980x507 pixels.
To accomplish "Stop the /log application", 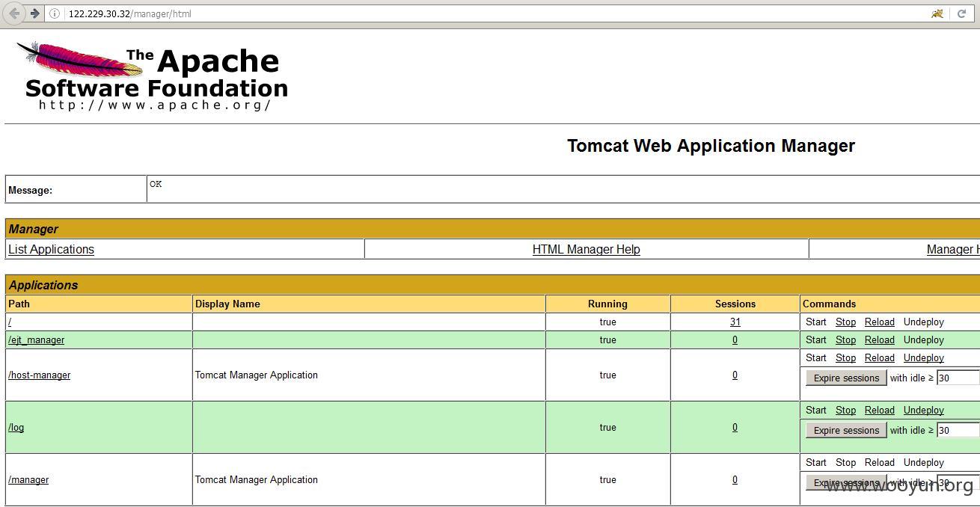I will pyautogui.click(x=845, y=410).
